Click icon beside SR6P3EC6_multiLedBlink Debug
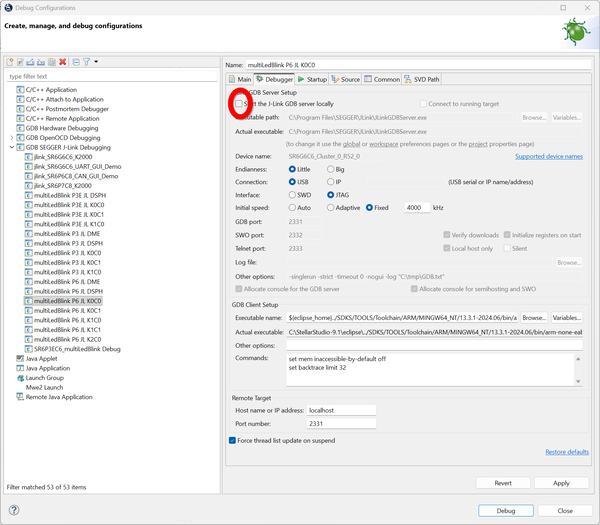 [x=29, y=349]
